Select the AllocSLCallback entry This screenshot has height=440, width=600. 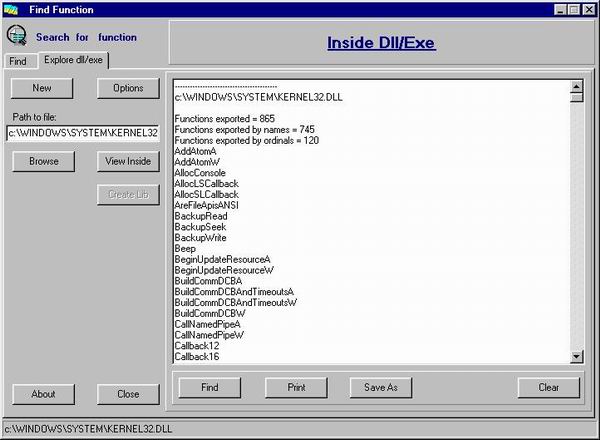(x=207, y=194)
